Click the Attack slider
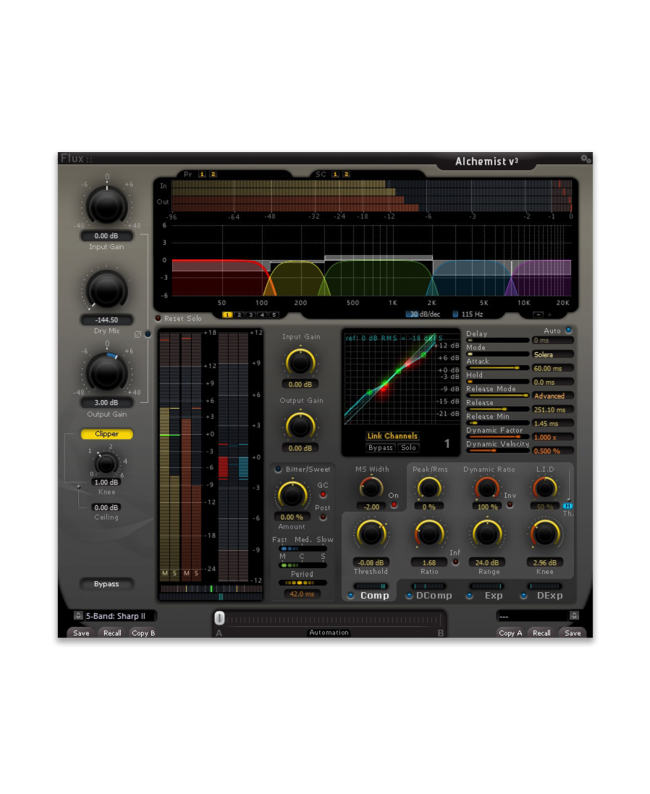 click(x=498, y=368)
